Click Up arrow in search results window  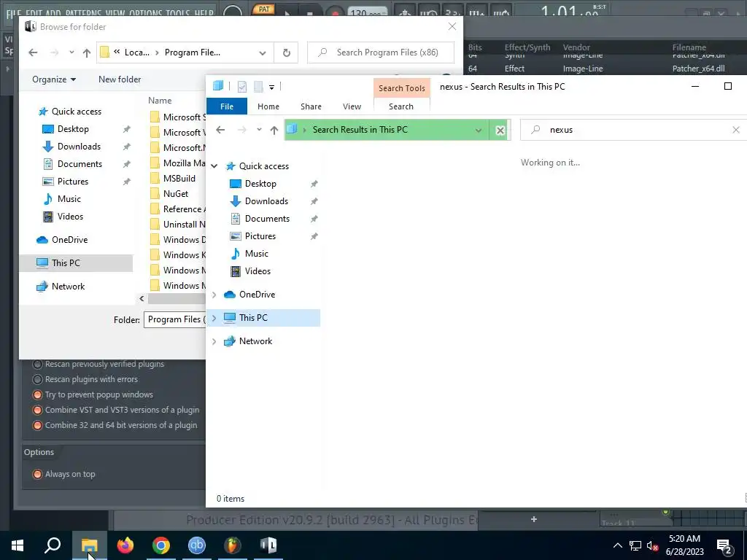274,130
